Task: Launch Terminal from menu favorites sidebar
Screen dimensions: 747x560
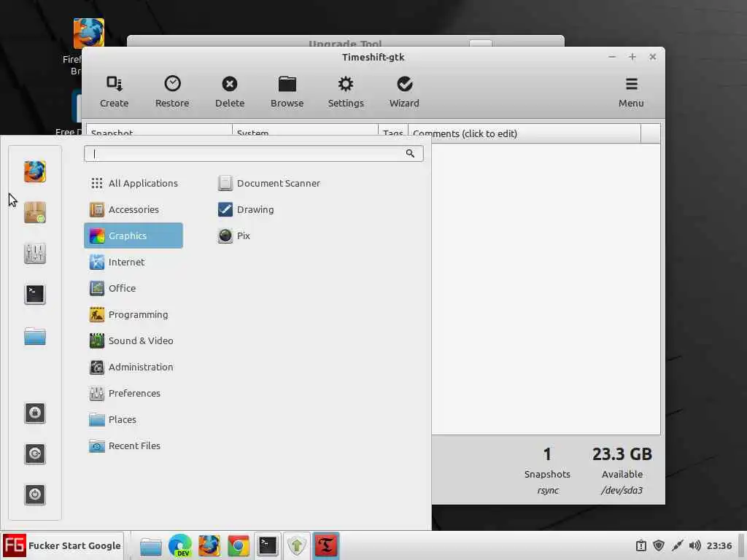Action: click(35, 295)
